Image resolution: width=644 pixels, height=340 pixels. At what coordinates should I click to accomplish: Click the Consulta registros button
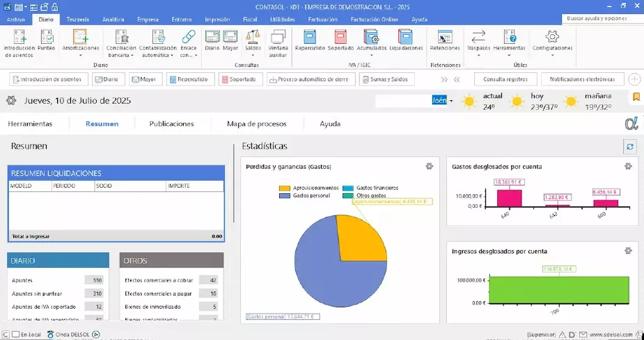(x=505, y=79)
